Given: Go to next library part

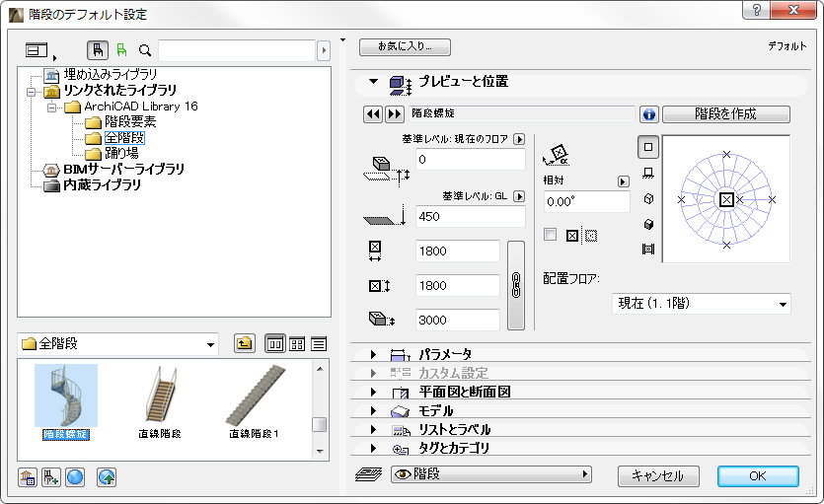Looking at the screenshot, I should point(394,114).
